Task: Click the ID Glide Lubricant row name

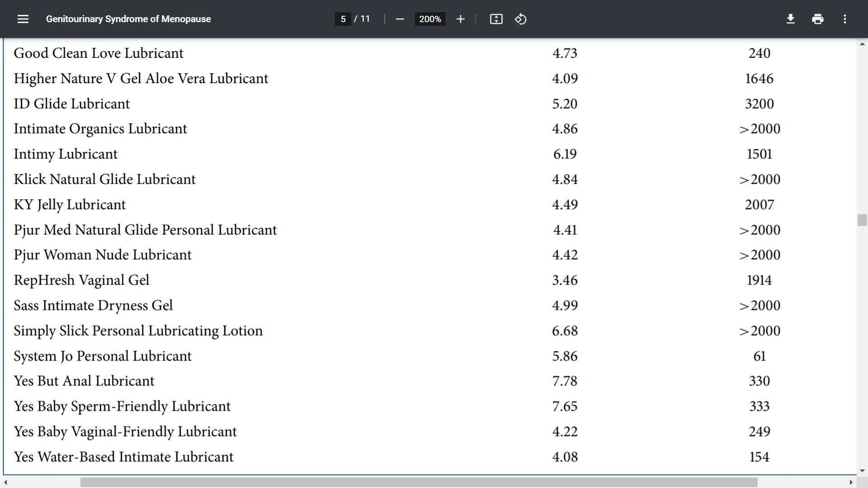Action: tap(72, 104)
